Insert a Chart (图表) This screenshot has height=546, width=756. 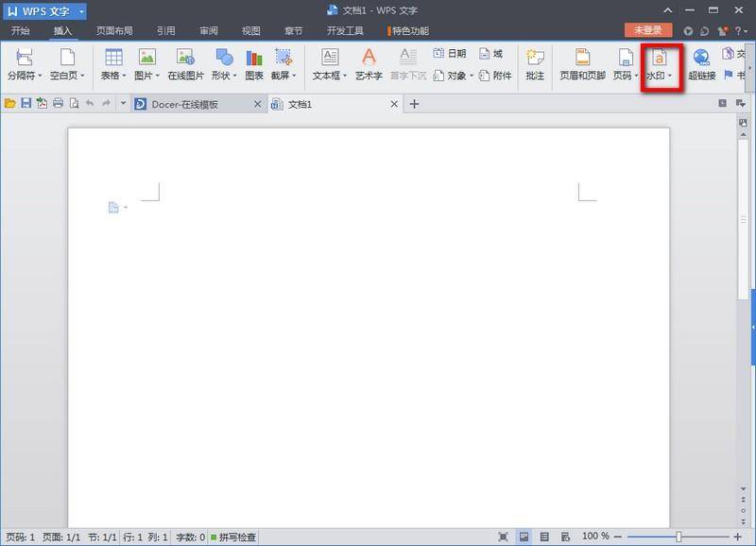click(x=254, y=64)
